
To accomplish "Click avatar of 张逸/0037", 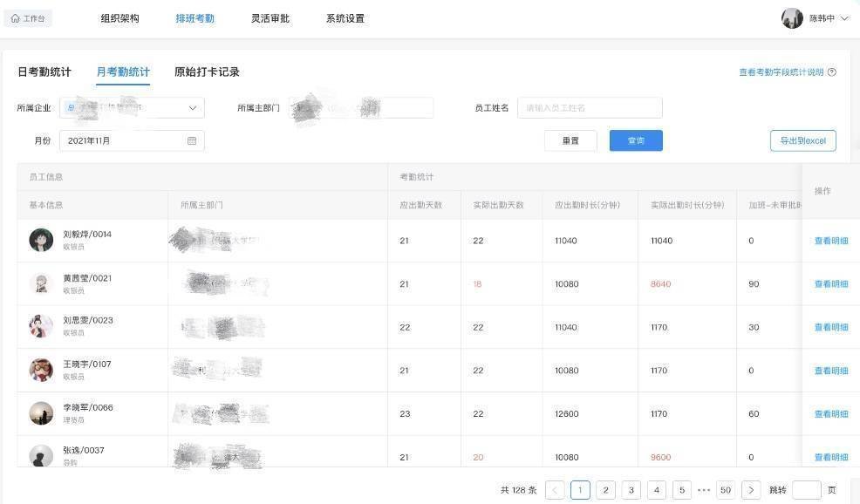I will tap(41, 456).
